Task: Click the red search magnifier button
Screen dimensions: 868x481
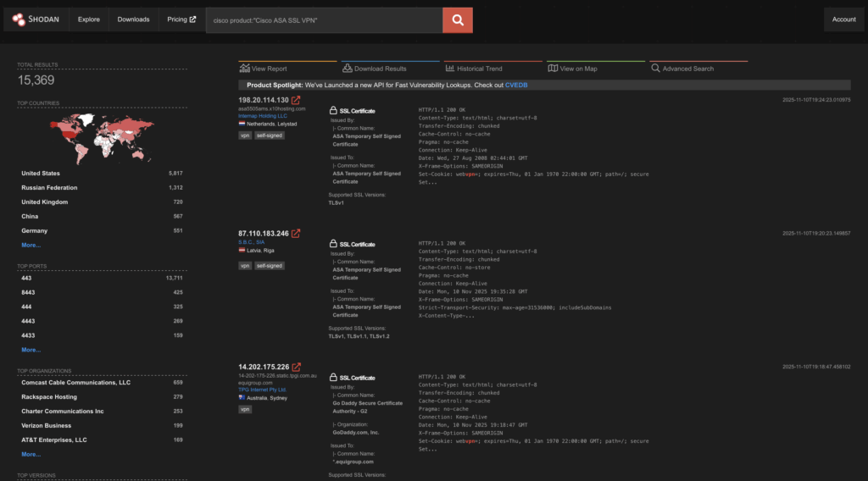Action: coord(458,19)
